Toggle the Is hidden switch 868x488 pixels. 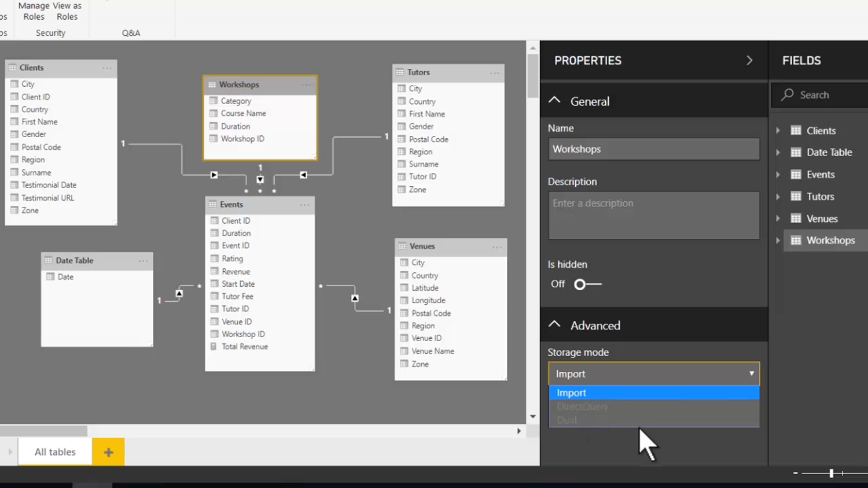587,284
